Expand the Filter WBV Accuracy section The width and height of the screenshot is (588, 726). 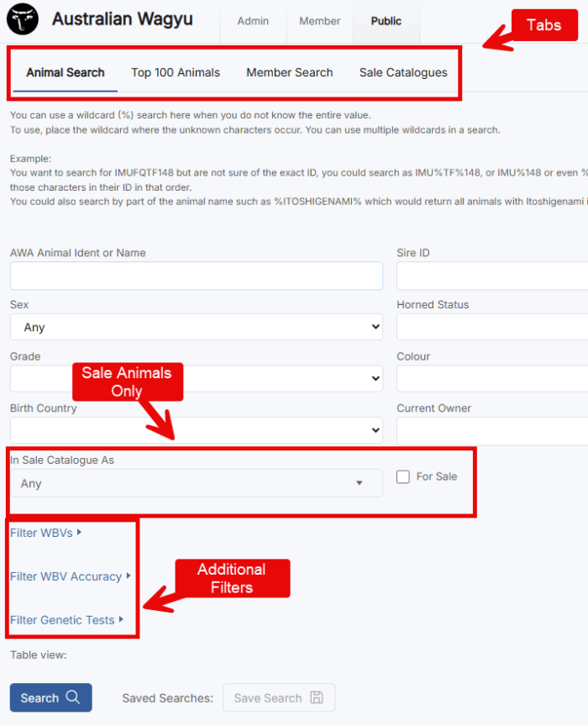(x=71, y=576)
